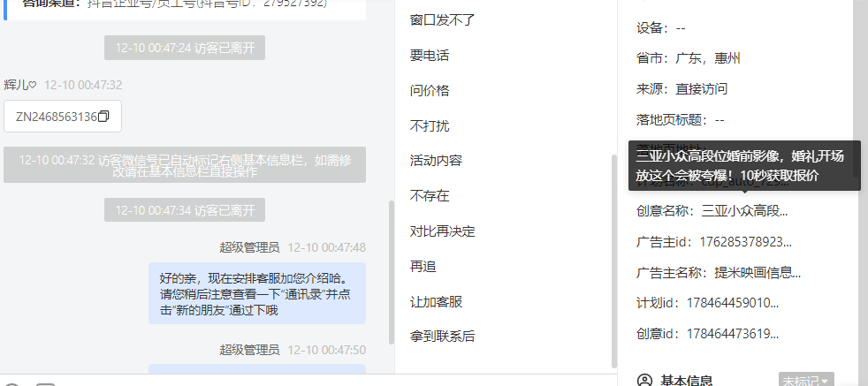Click the emoji icon in chat toolbar
868x386 pixels.
point(12,385)
